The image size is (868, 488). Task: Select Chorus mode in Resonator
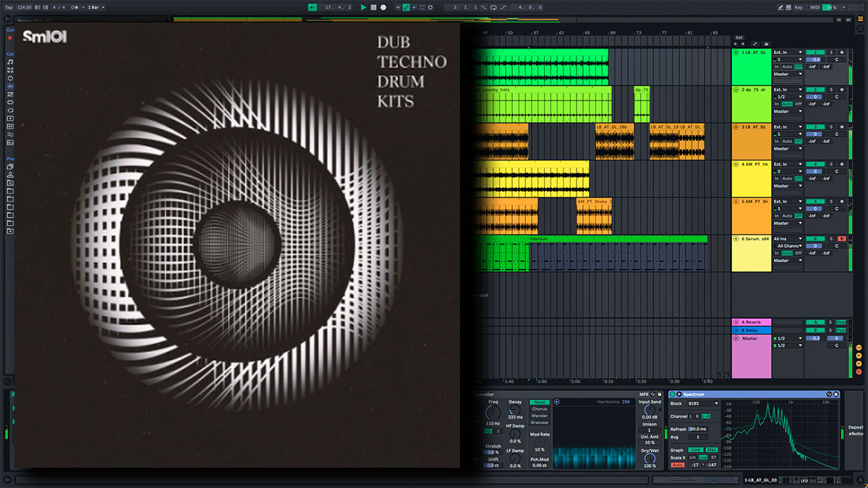(540, 409)
